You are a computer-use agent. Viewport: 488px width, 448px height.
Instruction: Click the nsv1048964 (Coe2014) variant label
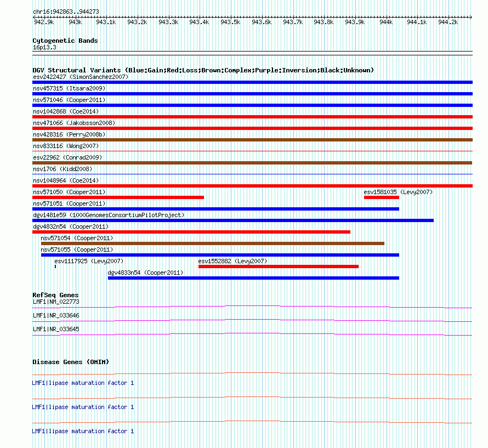click(x=66, y=180)
